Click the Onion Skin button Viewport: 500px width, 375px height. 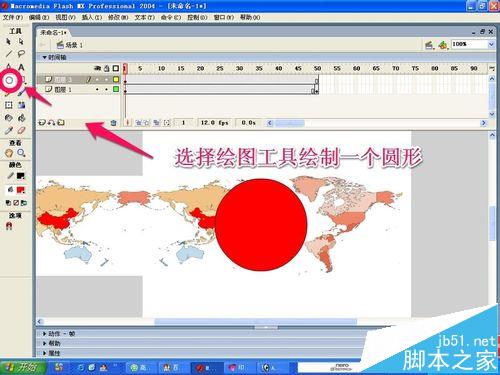[x=139, y=123]
